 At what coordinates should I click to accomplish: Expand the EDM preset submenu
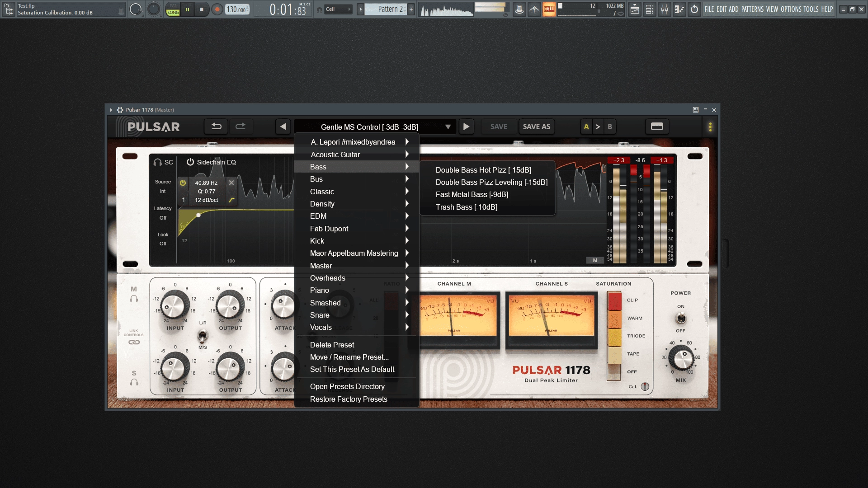(x=357, y=216)
